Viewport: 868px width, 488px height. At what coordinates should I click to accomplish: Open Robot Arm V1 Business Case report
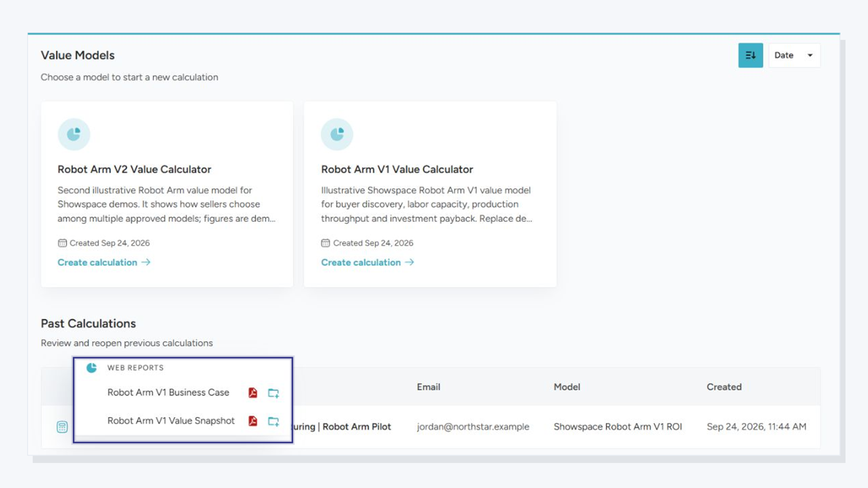point(168,392)
